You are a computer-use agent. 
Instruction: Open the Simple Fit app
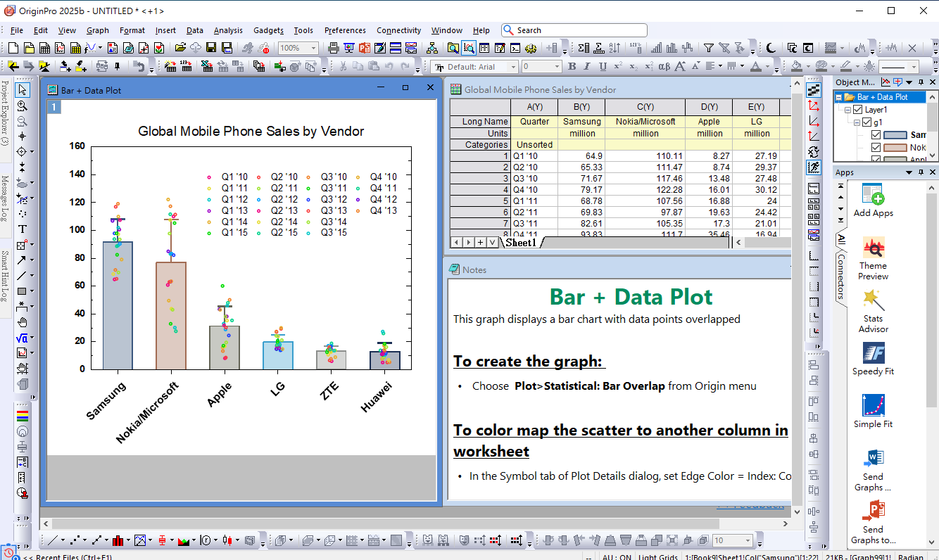873,412
